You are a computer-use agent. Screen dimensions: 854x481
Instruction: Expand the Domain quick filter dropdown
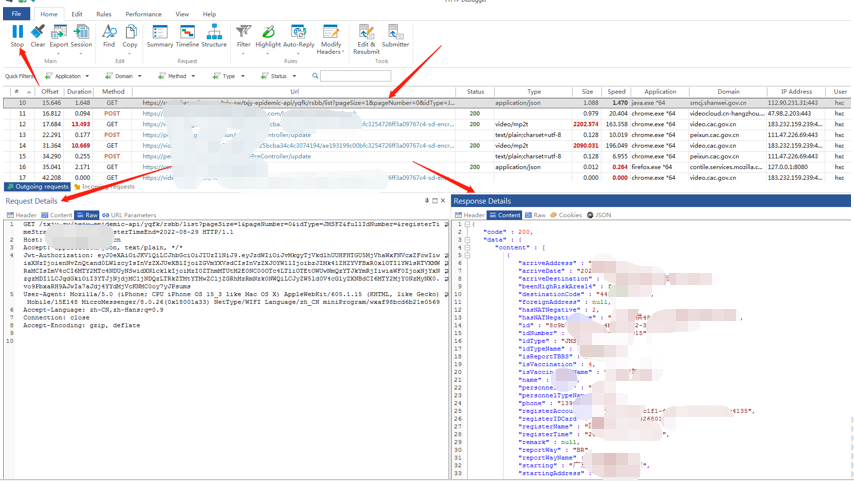(139, 76)
